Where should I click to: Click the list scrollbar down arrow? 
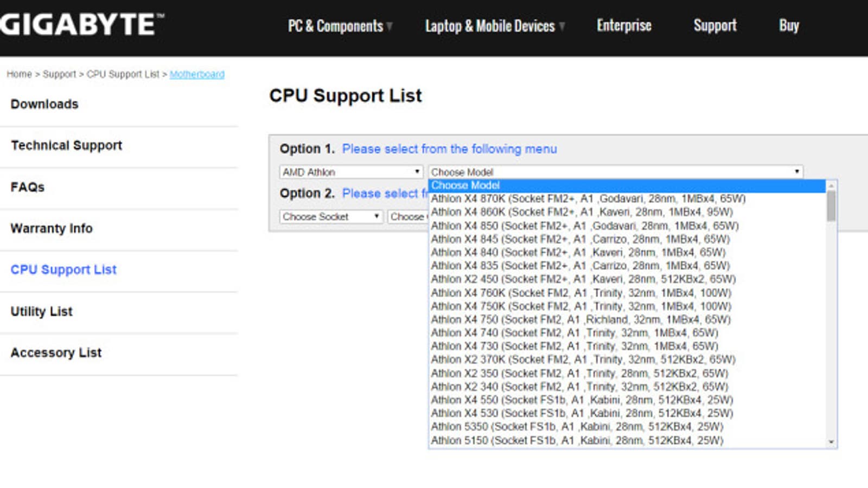[x=831, y=442]
